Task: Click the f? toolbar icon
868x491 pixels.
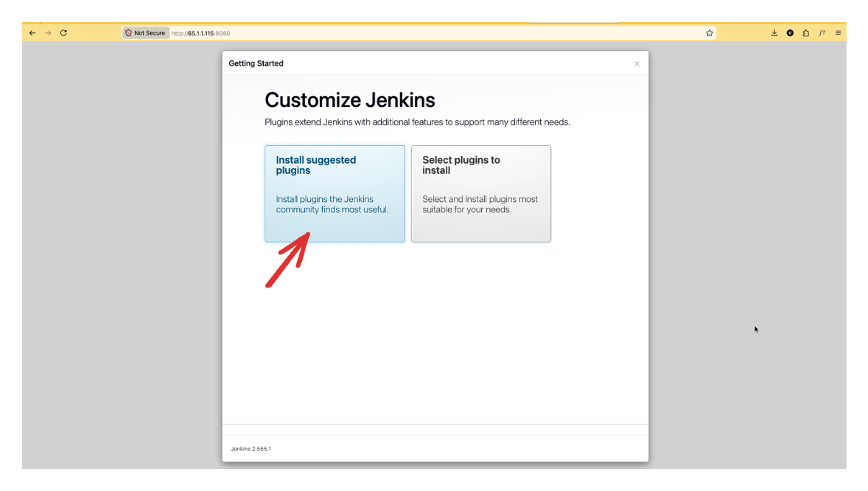Action: 822,33
